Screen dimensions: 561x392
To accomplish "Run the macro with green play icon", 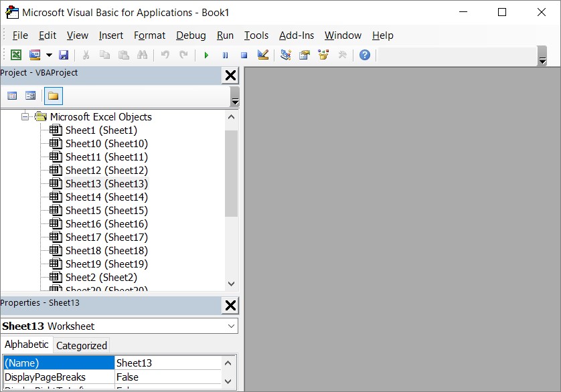I will [206, 55].
